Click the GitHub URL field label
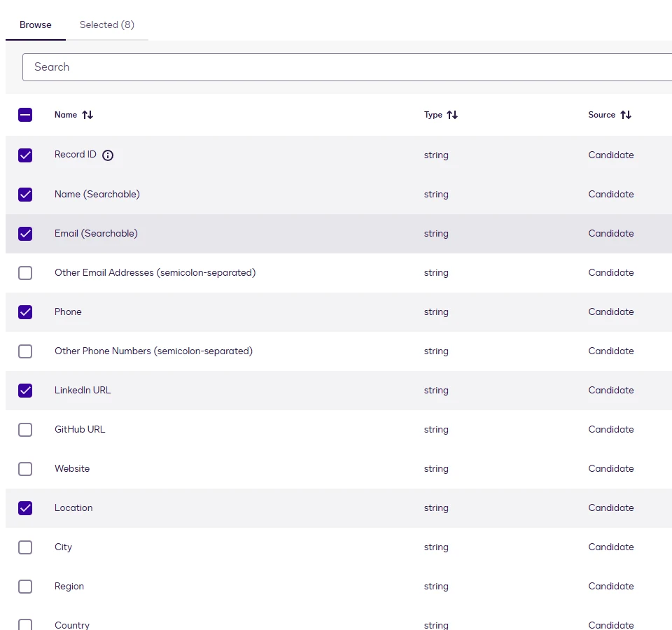Screen dimensions: 672x630 tap(80, 429)
